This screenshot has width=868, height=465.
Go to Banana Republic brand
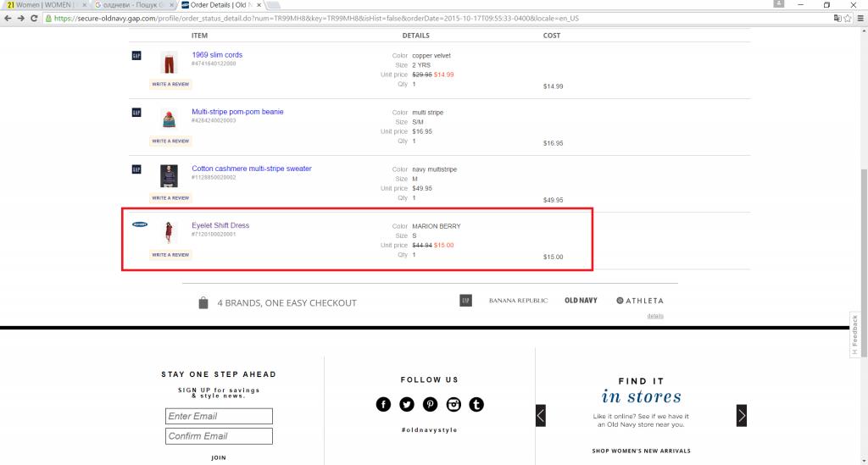pos(518,301)
